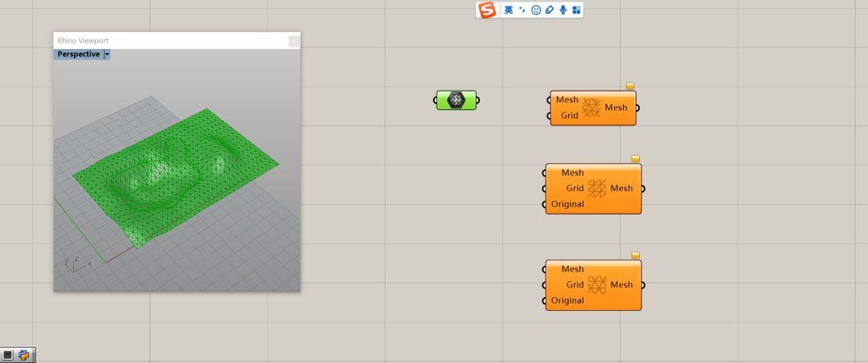Click the green mesh parameter component icon
This screenshot has height=363, width=868.
(457, 100)
